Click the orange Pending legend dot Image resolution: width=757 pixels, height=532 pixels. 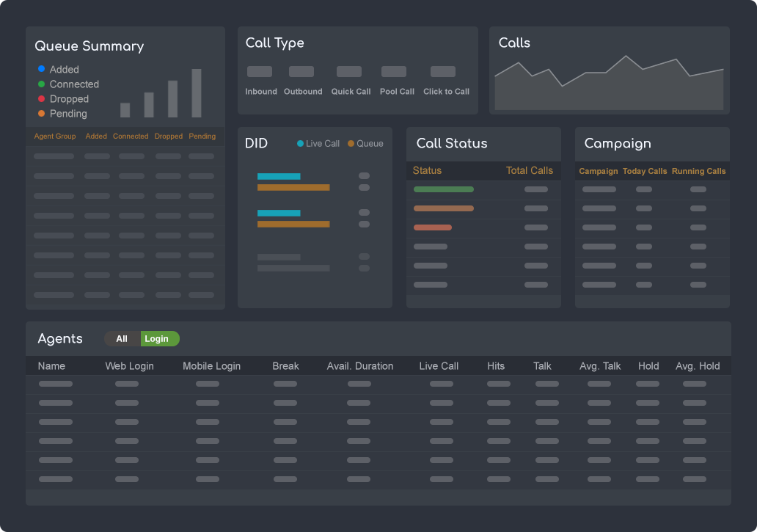[41, 114]
